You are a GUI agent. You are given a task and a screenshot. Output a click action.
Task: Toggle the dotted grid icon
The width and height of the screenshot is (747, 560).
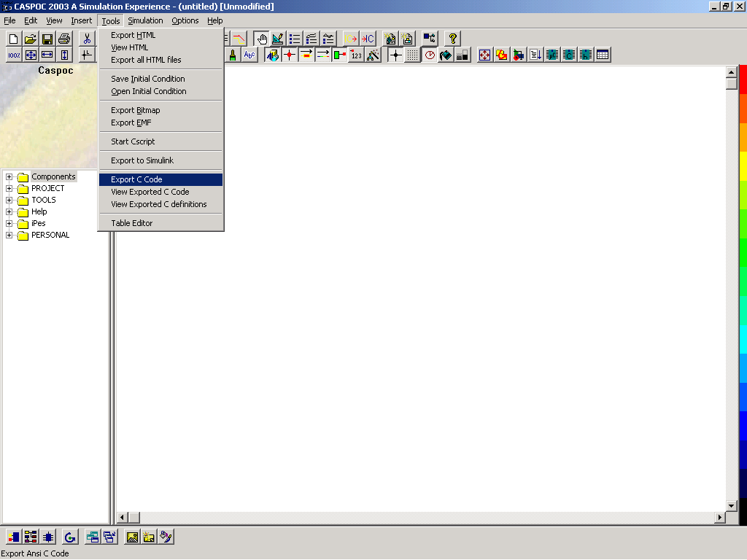(x=413, y=55)
